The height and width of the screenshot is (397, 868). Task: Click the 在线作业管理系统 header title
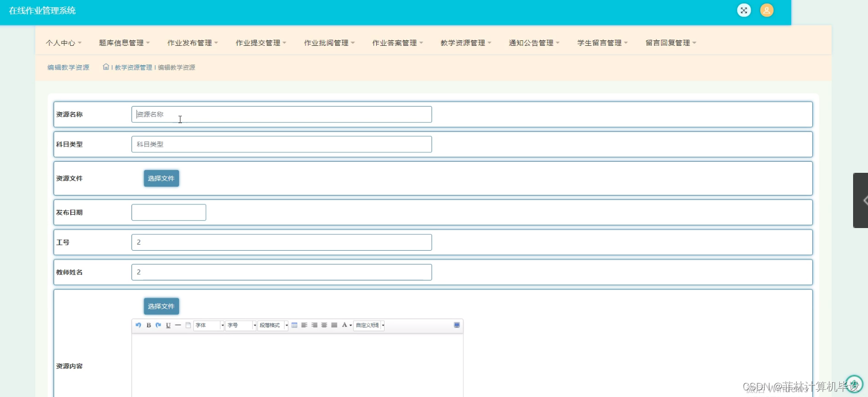(43, 10)
